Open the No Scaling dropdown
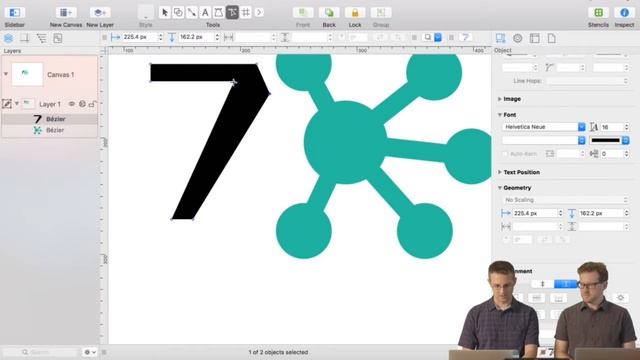This screenshot has width=640, height=360. coord(565,200)
